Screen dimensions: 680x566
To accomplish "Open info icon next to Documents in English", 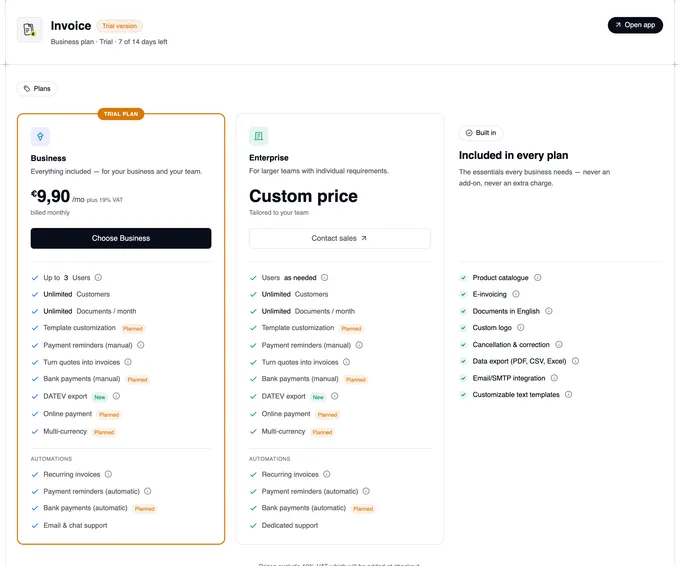I will click(x=549, y=311).
